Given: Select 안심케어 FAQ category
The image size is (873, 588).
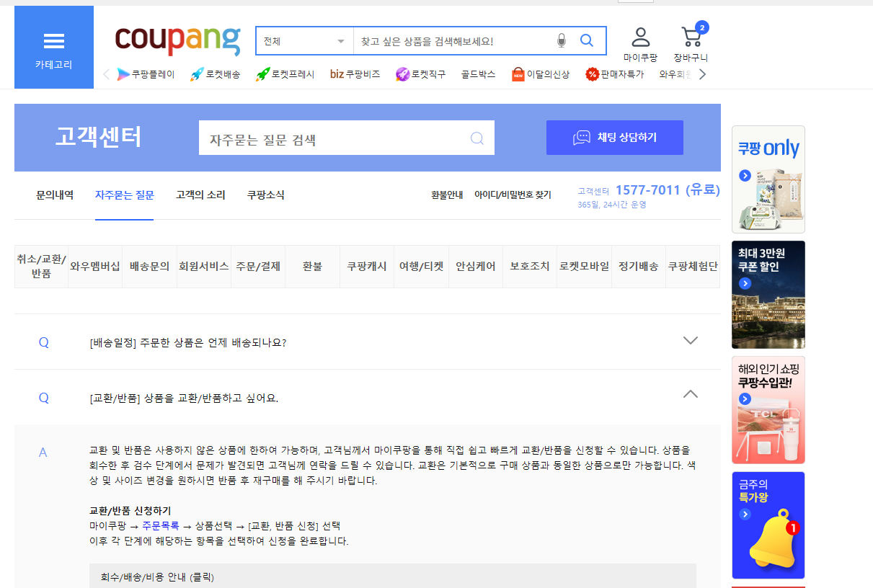Looking at the screenshot, I should pos(476,267).
